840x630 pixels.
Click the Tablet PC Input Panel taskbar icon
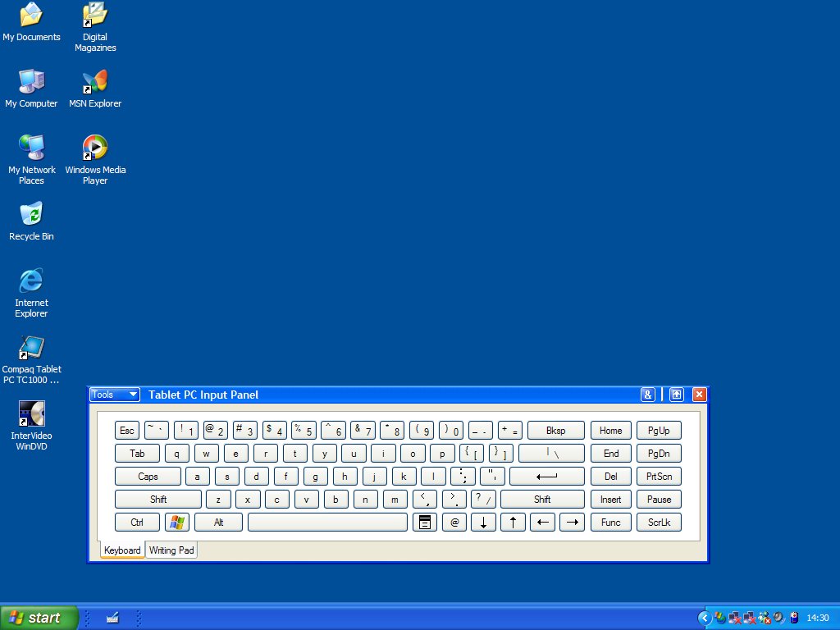tap(112, 619)
